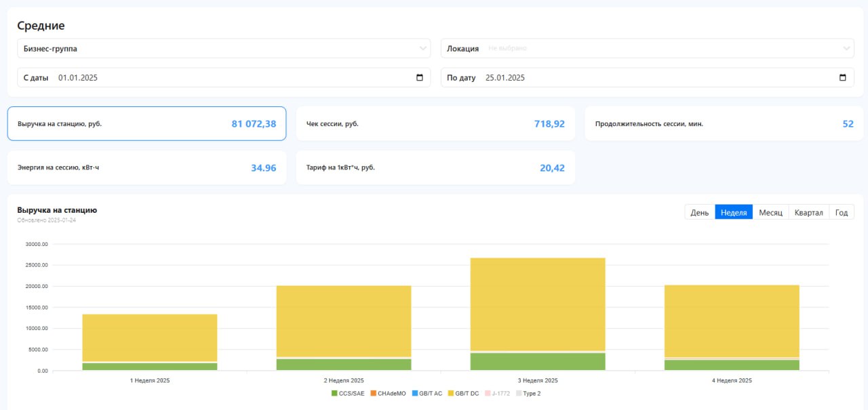Screen dimensions: 868x410
Task: Switch chart period to Год
Action: (x=842, y=212)
